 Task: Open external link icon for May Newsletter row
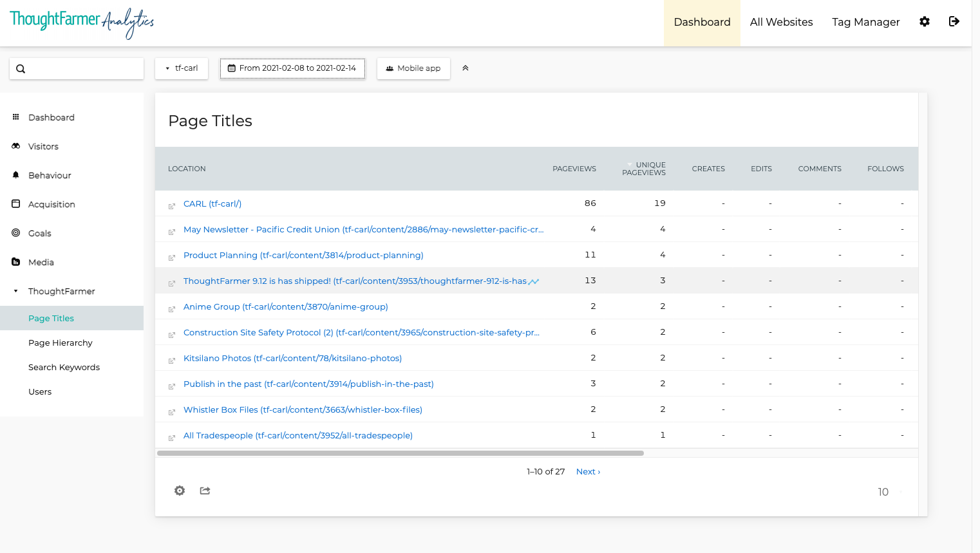[x=172, y=232]
